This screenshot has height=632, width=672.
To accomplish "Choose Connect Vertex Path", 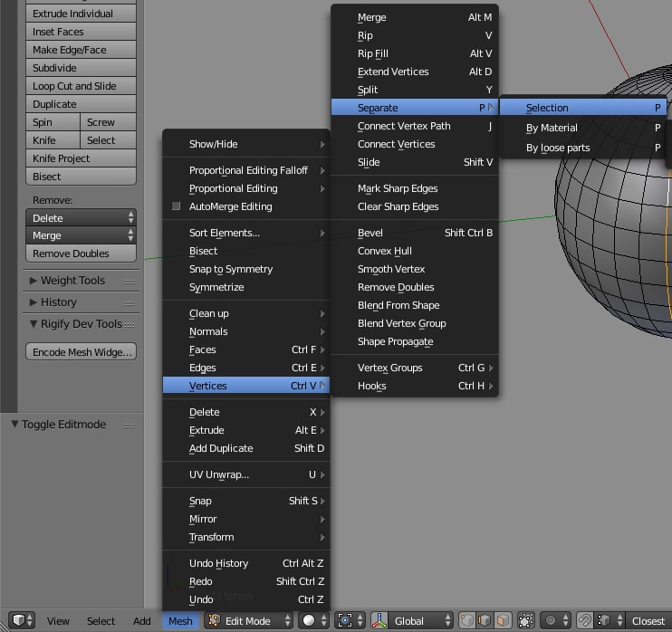I will pos(415,126).
